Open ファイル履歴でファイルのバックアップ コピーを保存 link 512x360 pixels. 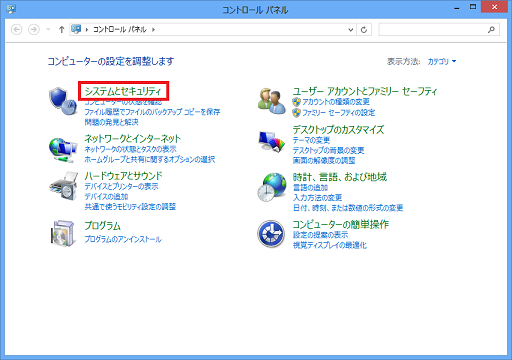tap(152, 112)
